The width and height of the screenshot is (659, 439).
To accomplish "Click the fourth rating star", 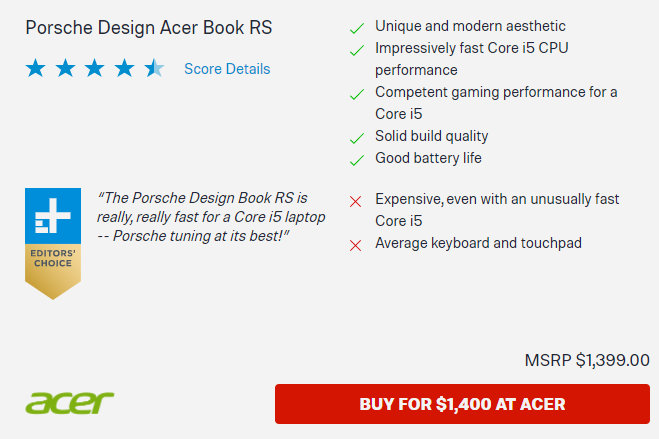I will tap(124, 69).
